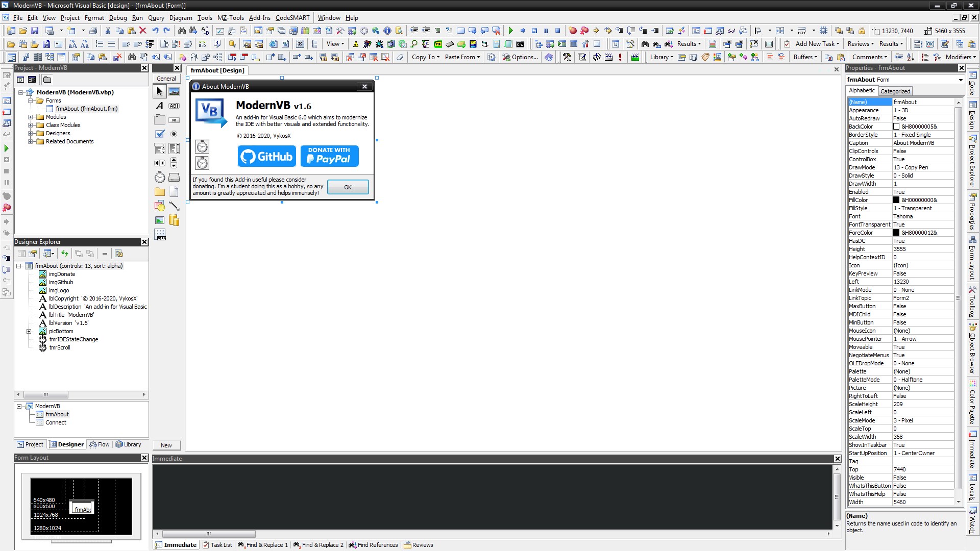Switch to Alphabetic properties view
980x551 pixels.
pos(862,91)
